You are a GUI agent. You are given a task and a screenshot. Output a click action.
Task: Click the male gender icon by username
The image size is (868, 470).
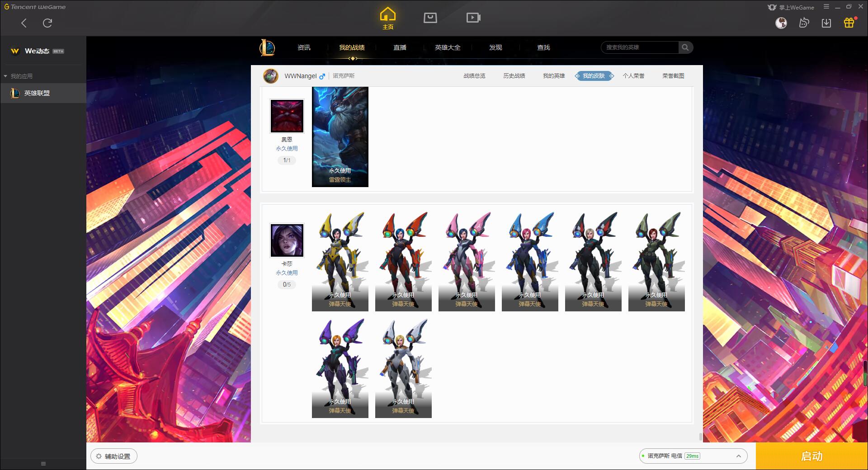tap(322, 76)
